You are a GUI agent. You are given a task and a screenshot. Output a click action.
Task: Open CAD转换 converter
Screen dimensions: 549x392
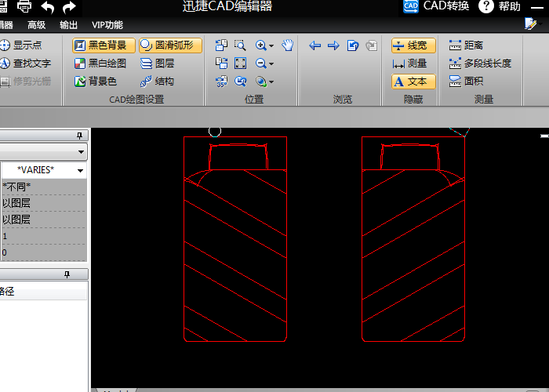coord(436,6)
